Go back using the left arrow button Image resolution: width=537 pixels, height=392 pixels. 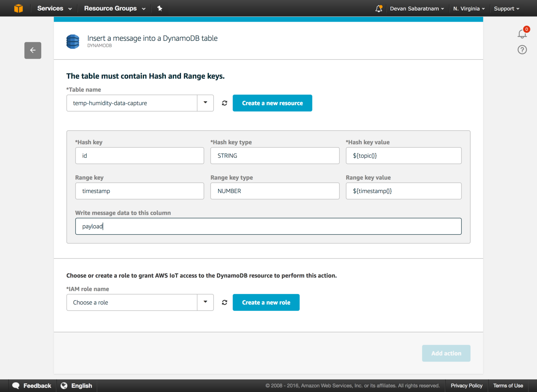coord(33,50)
